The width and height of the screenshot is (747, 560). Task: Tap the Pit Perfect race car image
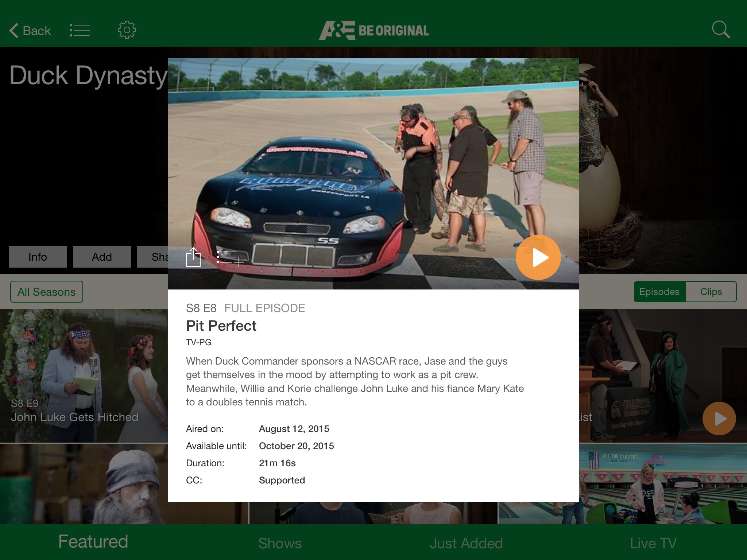coord(373,174)
